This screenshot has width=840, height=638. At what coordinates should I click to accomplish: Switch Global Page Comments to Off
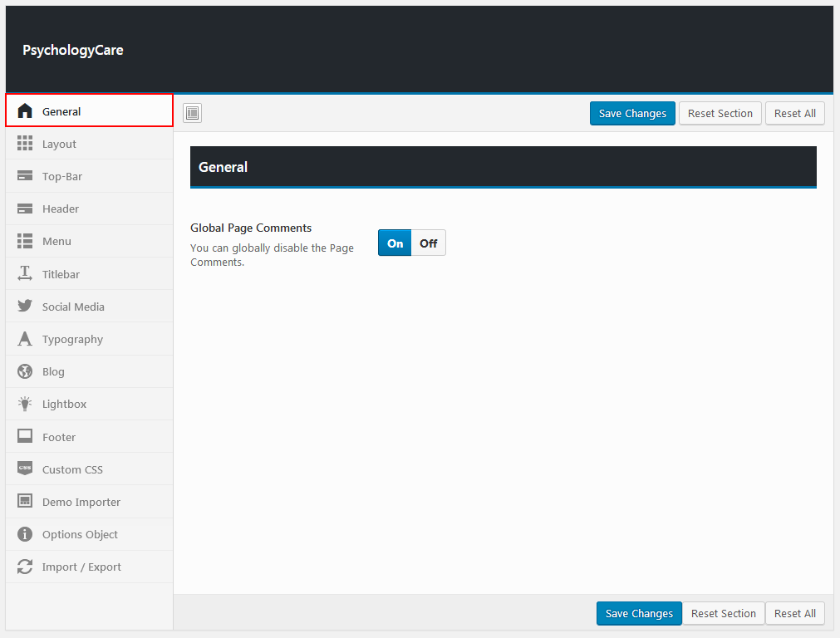tap(428, 243)
